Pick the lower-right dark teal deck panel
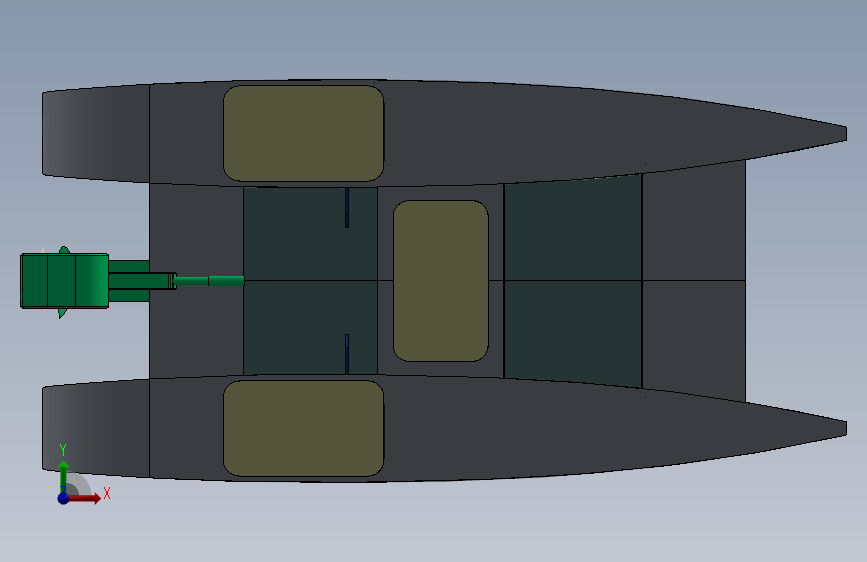Image resolution: width=867 pixels, height=562 pixels. click(573, 333)
